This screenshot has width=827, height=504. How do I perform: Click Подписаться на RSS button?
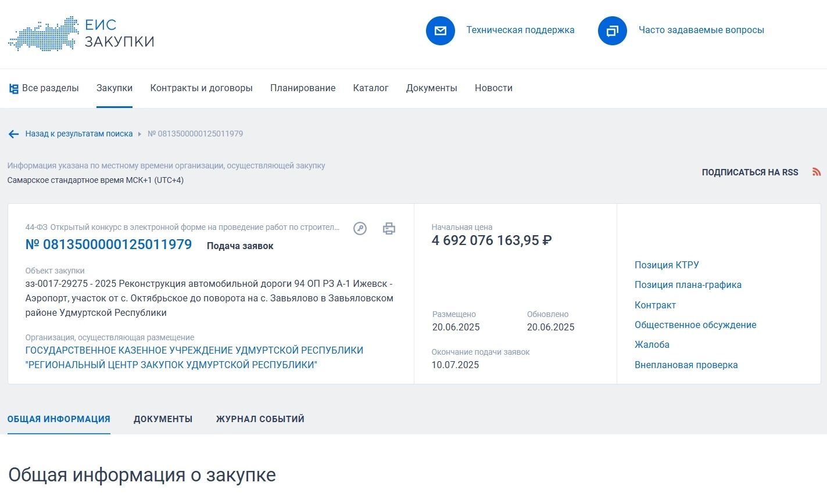(750, 172)
